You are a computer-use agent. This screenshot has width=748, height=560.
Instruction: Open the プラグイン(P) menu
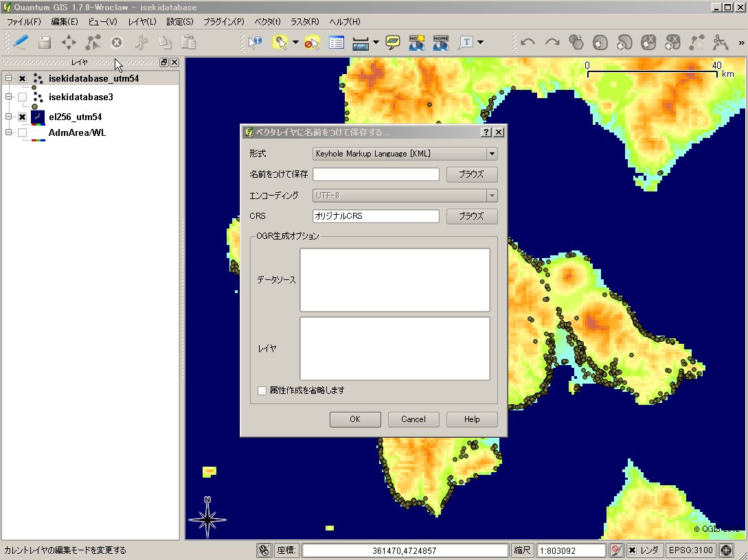click(x=224, y=22)
